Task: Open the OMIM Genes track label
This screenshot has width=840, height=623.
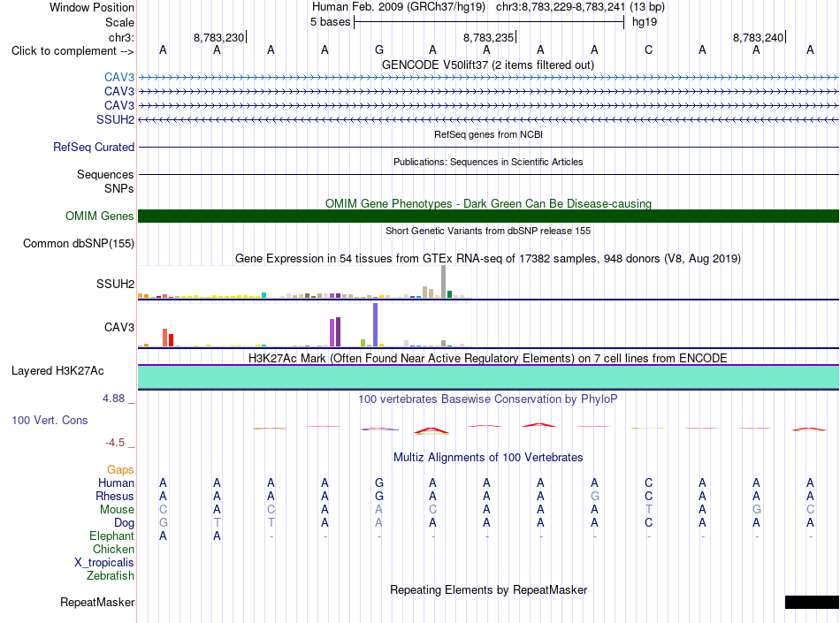Action: click(x=100, y=217)
